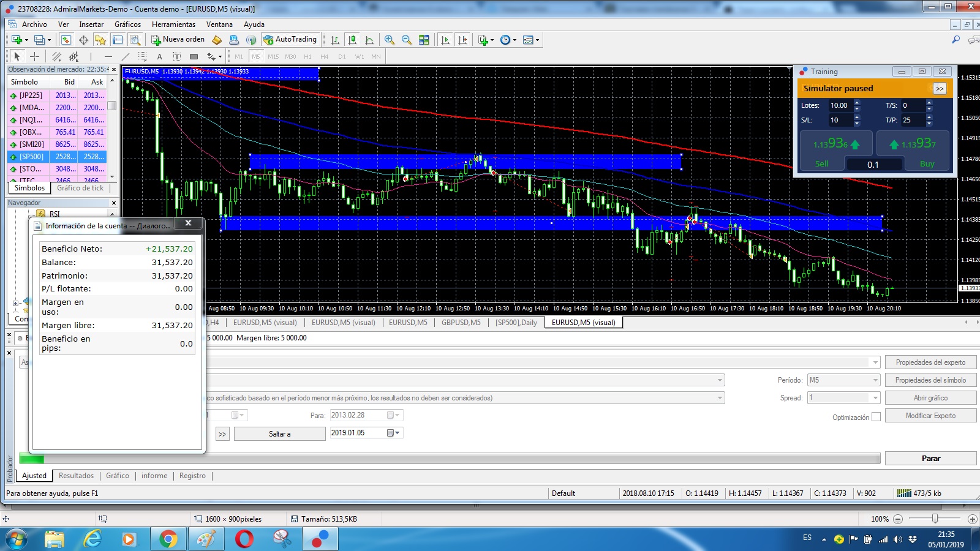Enable chart shift icon
The height and width of the screenshot is (551, 980).
pyautogui.click(x=462, y=40)
